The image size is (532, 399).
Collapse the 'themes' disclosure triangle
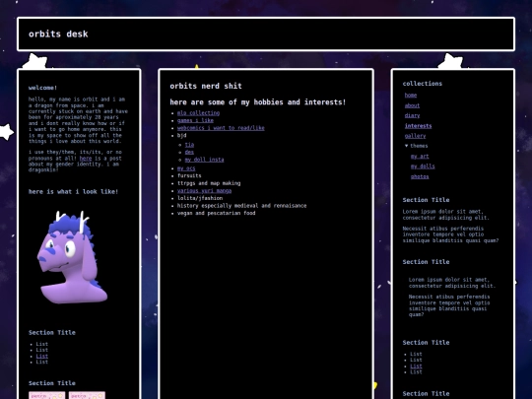point(407,146)
